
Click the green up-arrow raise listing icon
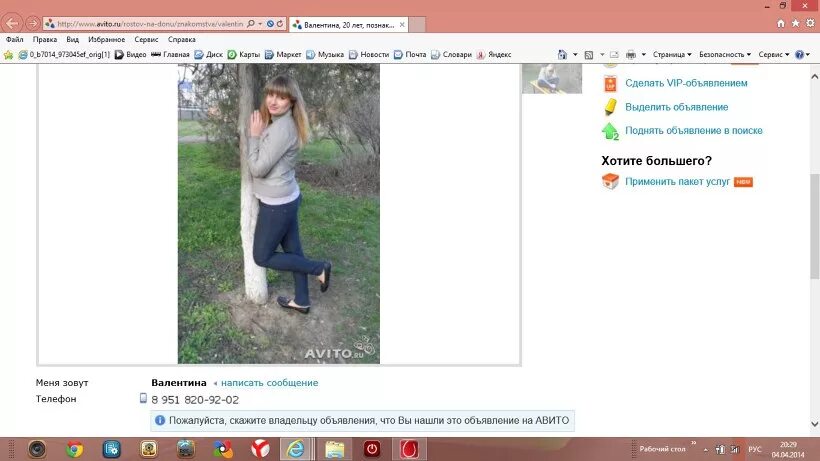[x=610, y=131]
